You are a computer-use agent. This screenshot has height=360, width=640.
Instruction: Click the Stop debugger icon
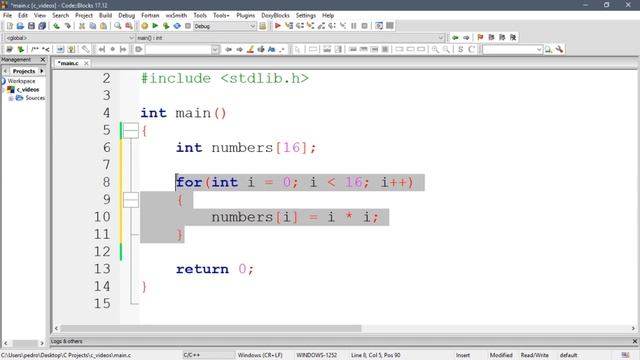(x=364, y=26)
